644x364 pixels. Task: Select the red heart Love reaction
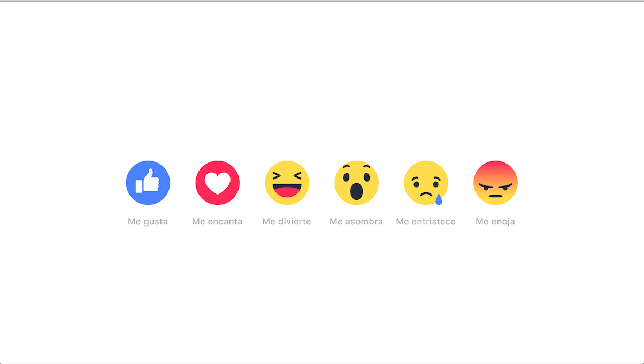218,183
